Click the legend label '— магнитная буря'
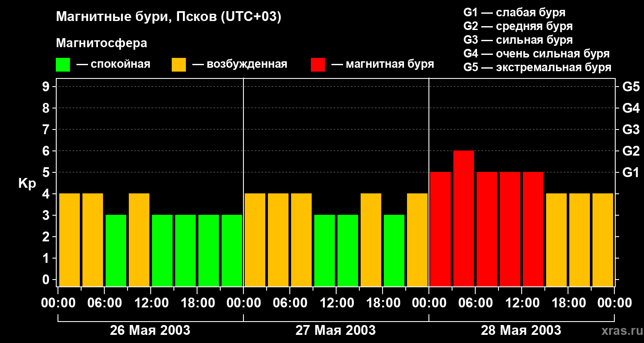 tap(383, 64)
